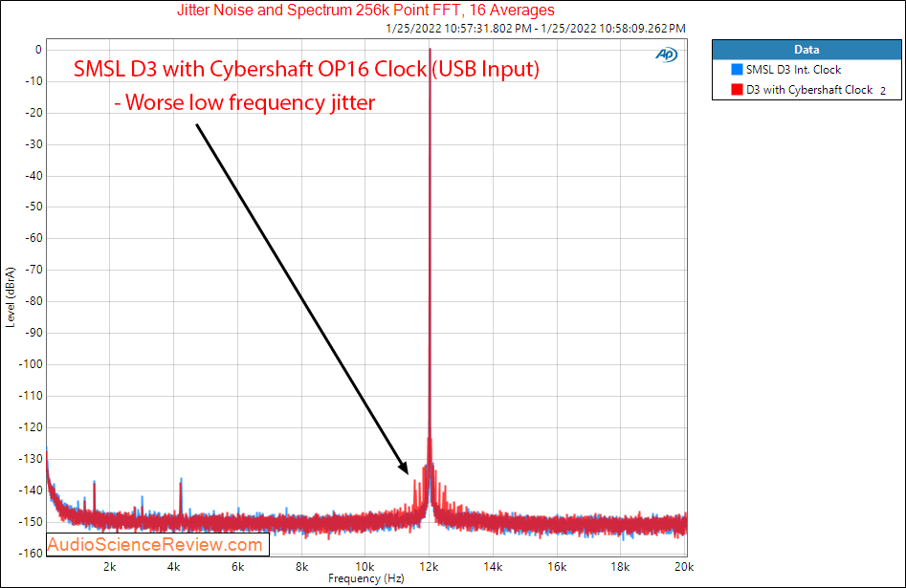The image size is (906, 588).
Task: Click the 'Data' legend header
Action: pyautogui.click(x=807, y=50)
